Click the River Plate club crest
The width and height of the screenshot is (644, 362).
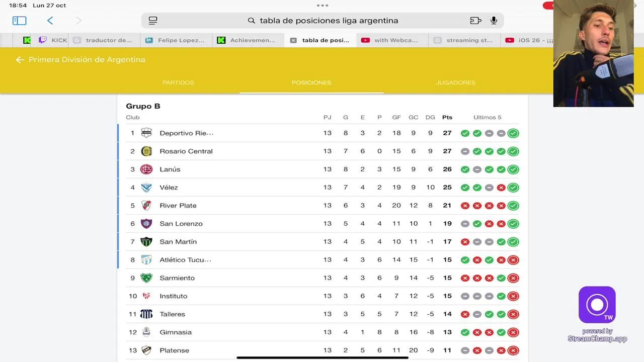[x=146, y=205]
